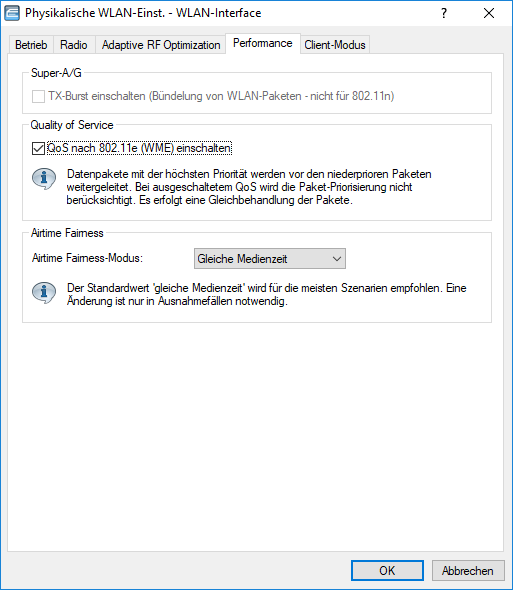Close the WLAN-Interface dialog window

point(489,13)
